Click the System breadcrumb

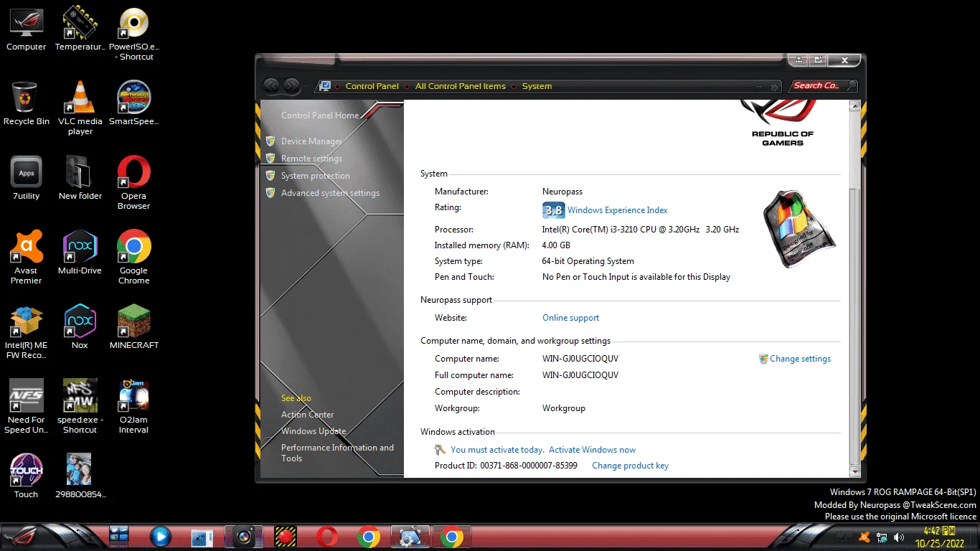pos(537,86)
